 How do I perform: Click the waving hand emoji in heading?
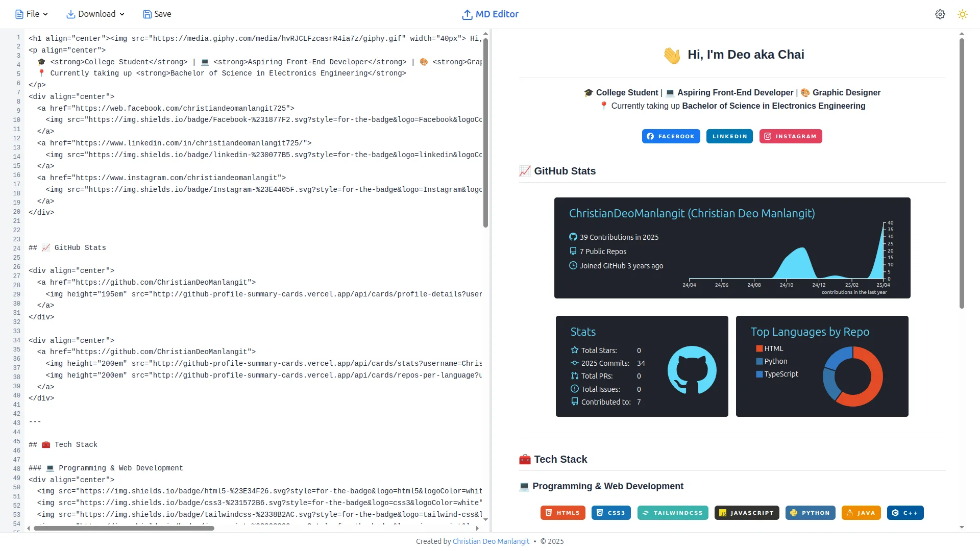672,55
